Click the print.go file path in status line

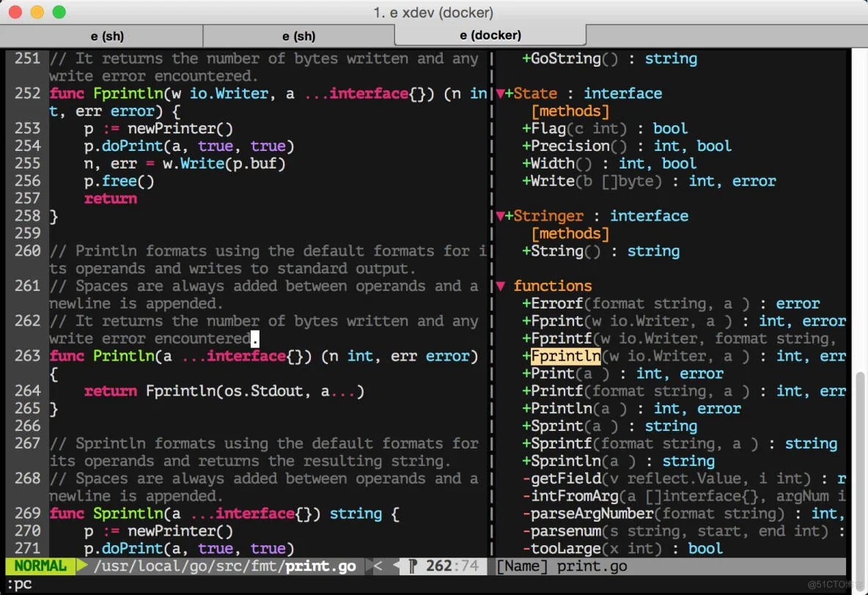pyautogui.click(x=225, y=566)
